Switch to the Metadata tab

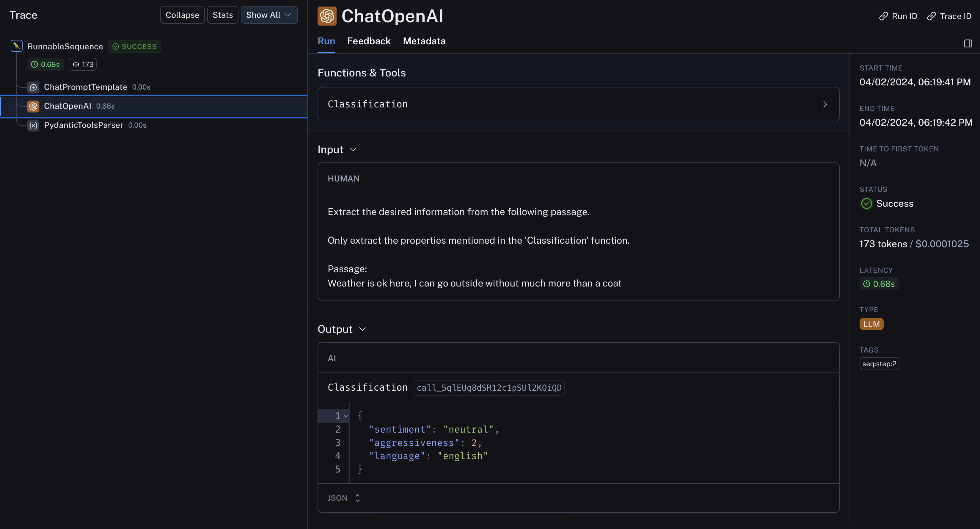[x=424, y=41]
